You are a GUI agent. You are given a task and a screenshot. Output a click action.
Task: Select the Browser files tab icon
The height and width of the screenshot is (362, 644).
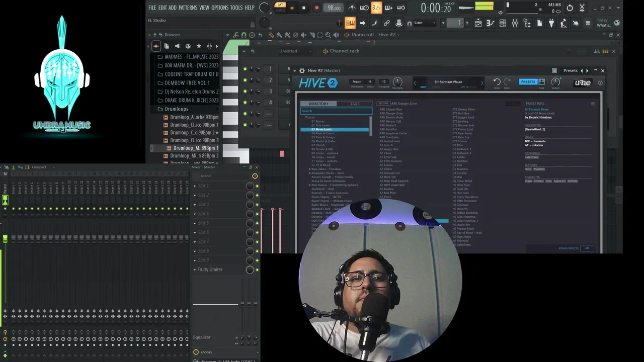[x=167, y=46]
